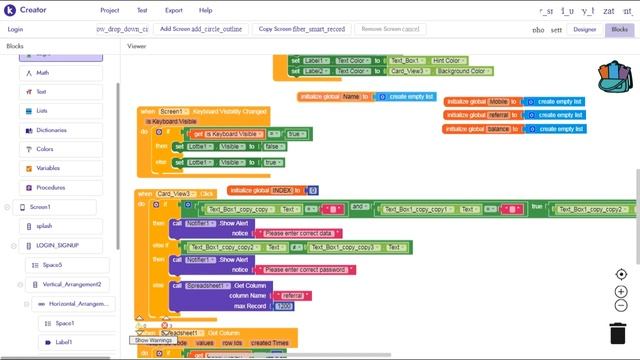
Task: Toggle 'false' value of Lottie1 Visible set block
Action: tap(273, 147)
